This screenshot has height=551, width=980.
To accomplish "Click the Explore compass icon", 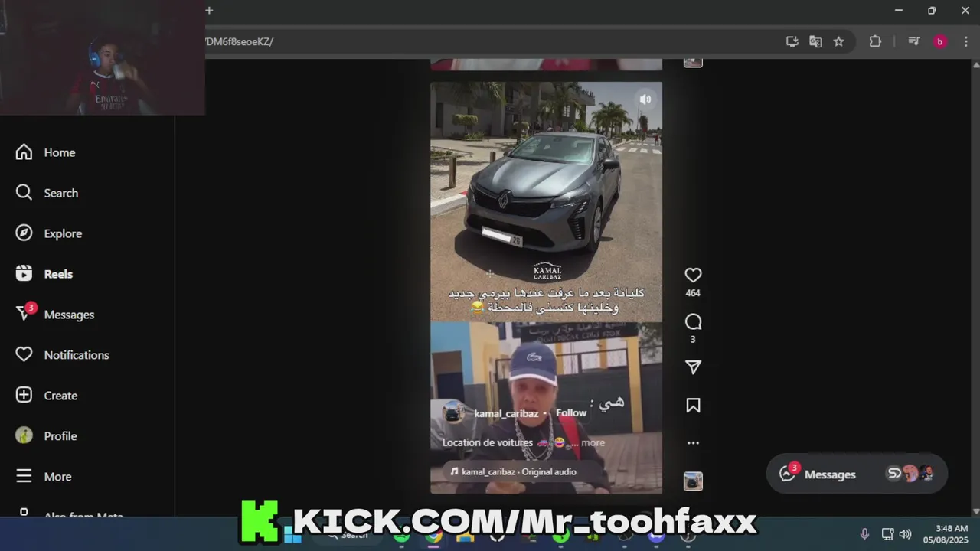I will 24,233.
